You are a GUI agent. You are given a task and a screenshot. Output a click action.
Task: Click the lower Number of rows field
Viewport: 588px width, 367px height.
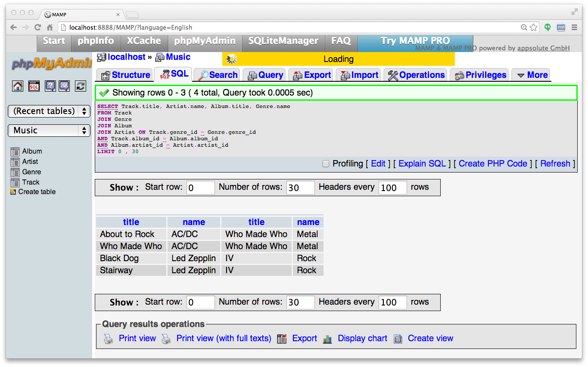(301, 302)
